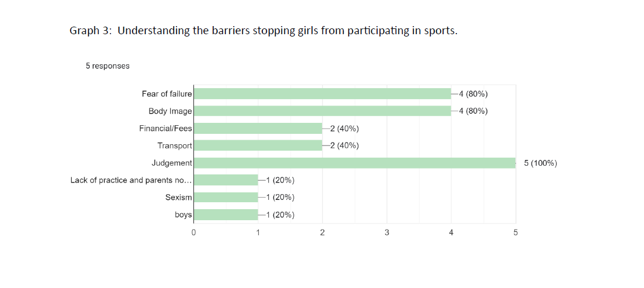Click the graph title text

(x=264, y=31)
